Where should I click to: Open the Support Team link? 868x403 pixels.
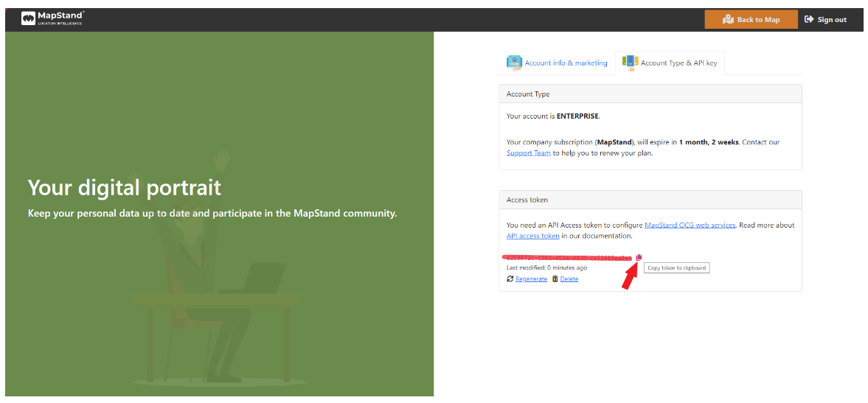pyautogui.click(x=528, y=153)
